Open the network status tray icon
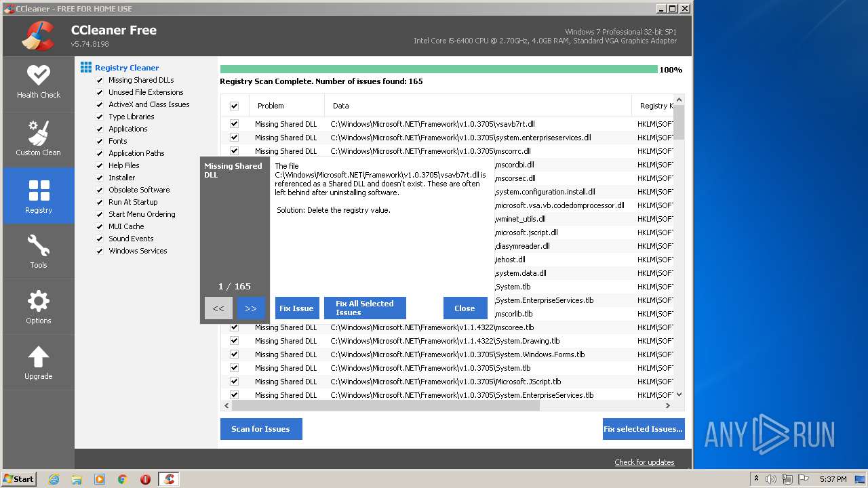This screenshot has height=488, width=868. point(787,479)
